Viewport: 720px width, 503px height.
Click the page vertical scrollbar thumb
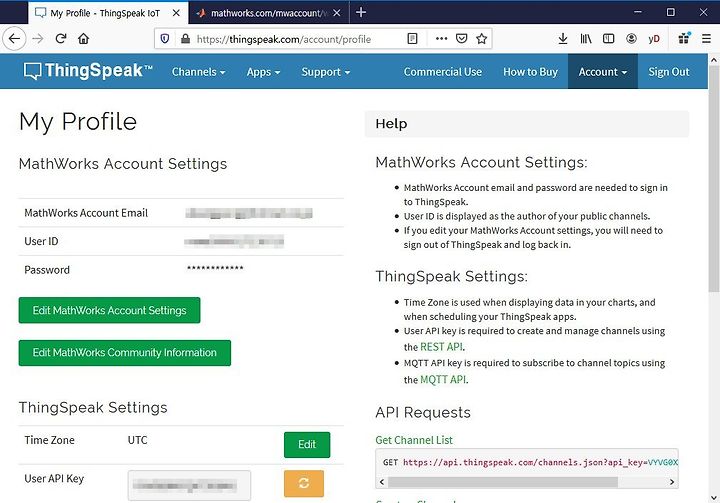(713, 179)
